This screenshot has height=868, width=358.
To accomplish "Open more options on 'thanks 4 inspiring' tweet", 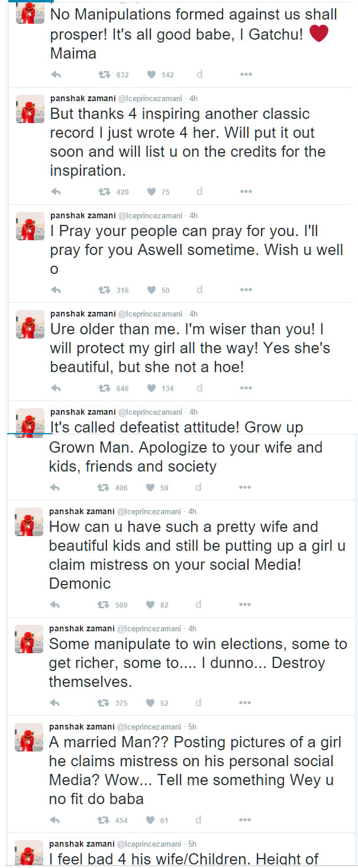I will coord(246,192).
